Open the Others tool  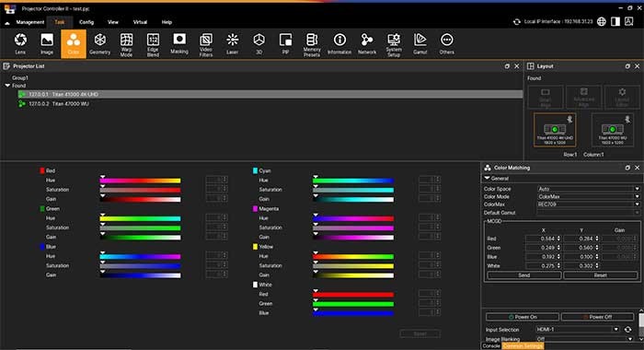coord(447,44)
